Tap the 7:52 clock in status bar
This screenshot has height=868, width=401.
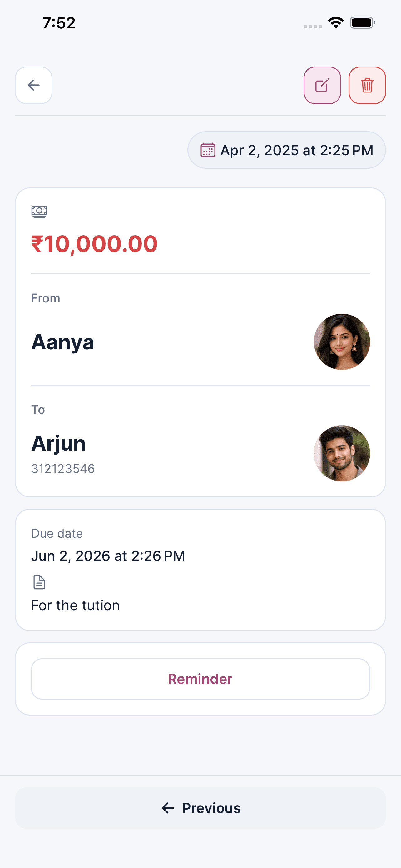[59, 23]
